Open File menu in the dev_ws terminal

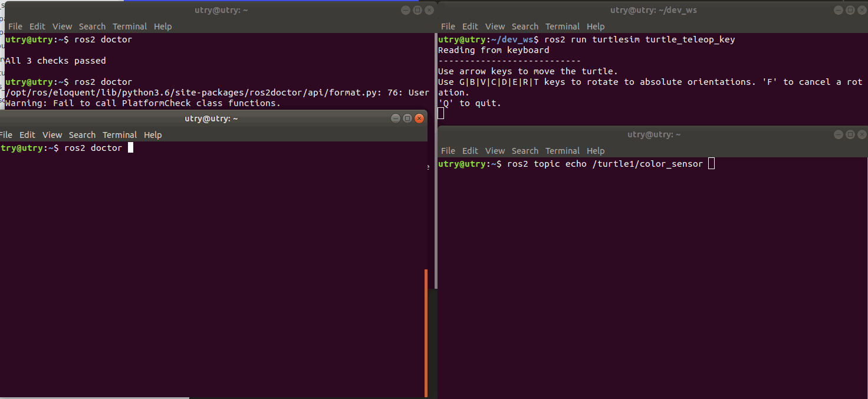tap(448, 27)
